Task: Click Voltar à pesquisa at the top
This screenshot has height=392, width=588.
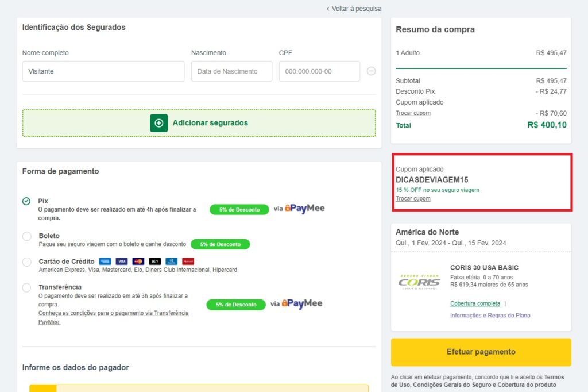Action: 353,9
